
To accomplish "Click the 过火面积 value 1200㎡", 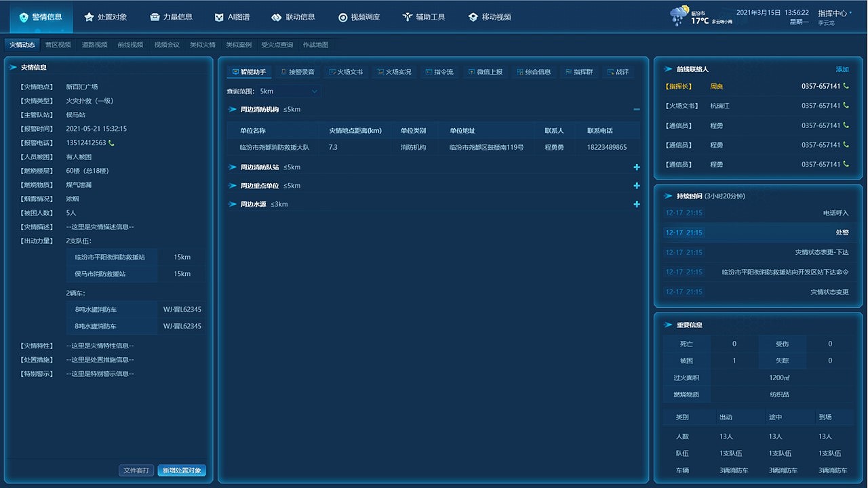I will tap(778, 378).
